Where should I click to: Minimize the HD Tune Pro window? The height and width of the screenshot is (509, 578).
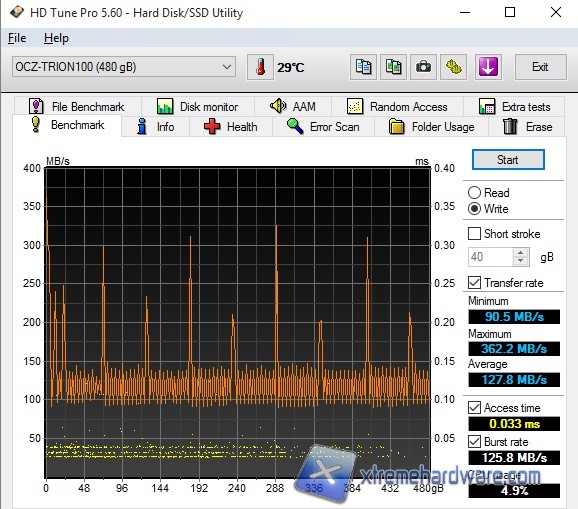pyautogui.click(x=465, y=12)
